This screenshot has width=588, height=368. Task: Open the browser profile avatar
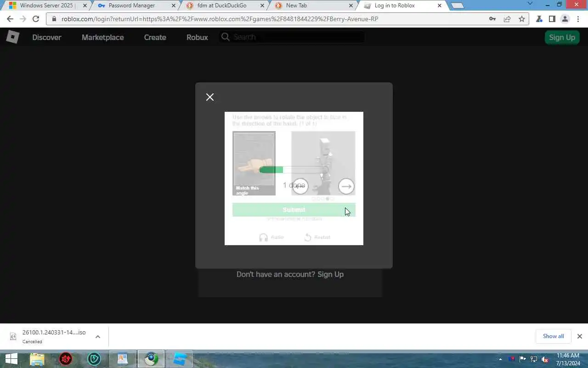(565, 19)
